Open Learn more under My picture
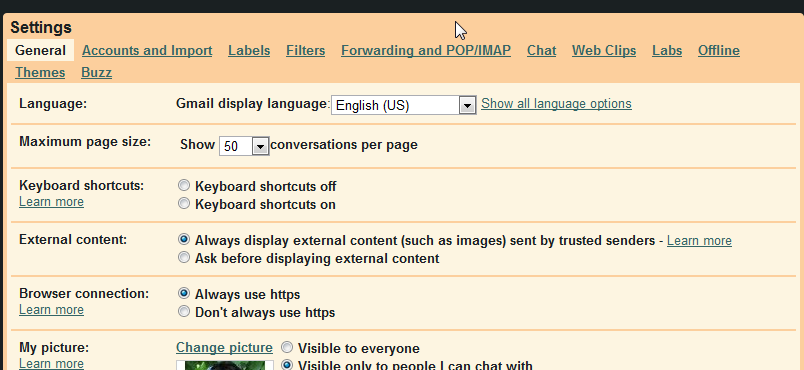The height and width of the screenshot is (370, 804). [x=51, y=363]
